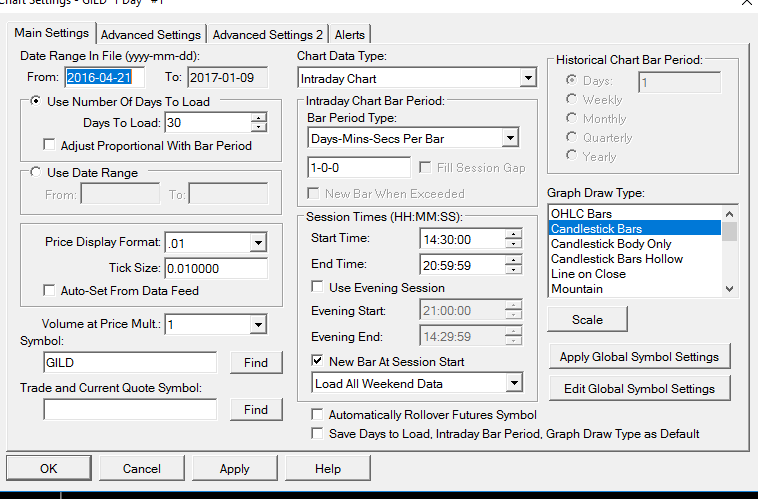This screenshot has width=758, height=499.
Task: Click the Symbol field containing GILD
Action: pyautogui.click(x=130, y=363)
